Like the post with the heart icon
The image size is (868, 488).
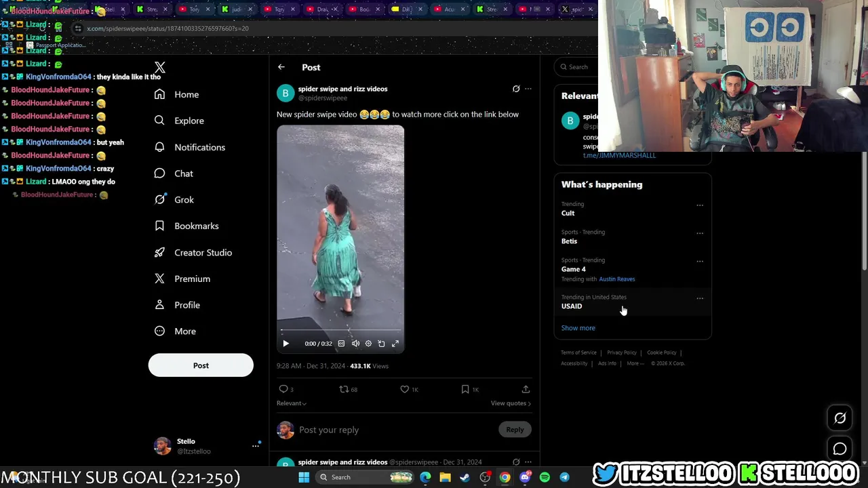coord(409,389)
